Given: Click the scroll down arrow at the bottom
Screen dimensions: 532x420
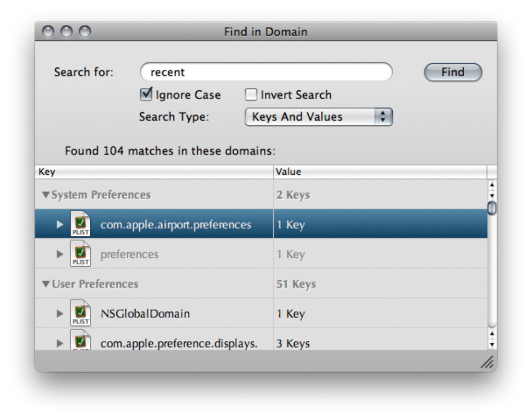Looking at the screenshot, I should (492, 344).
